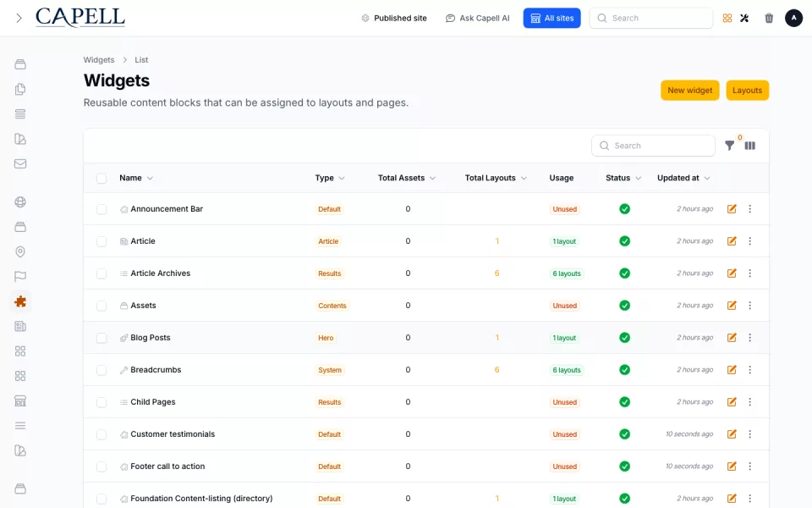The image size is (812, 508).
Task: Click the System type badge for Breadcrumbs
Action: pos(330,370)
